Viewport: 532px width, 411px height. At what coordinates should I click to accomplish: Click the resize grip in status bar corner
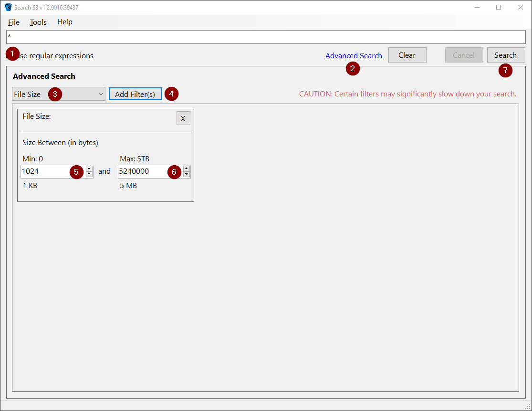528,407
